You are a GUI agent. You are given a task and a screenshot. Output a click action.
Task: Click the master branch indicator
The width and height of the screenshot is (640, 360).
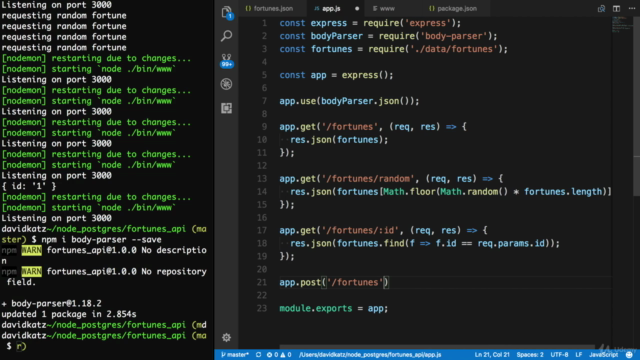(235, 355)
